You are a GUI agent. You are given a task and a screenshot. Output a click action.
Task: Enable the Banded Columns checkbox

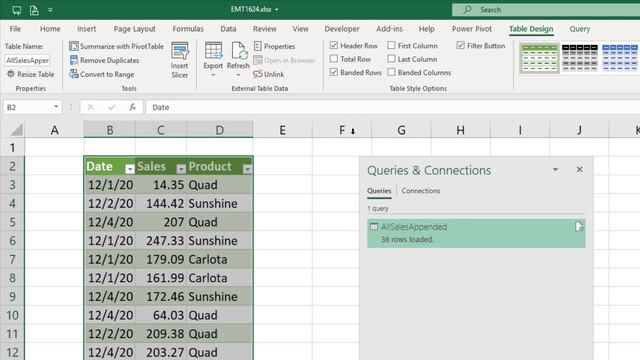click(x=391, y=72)
